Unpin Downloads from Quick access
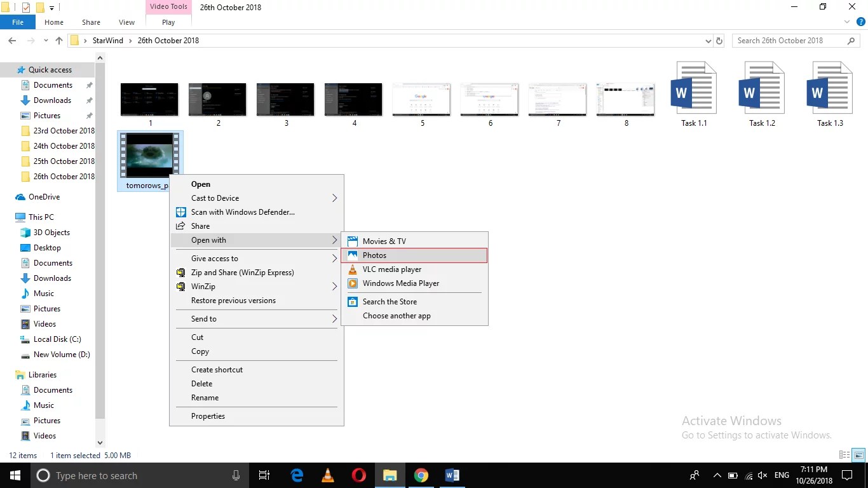868x488 pixels. coord(88,100)
